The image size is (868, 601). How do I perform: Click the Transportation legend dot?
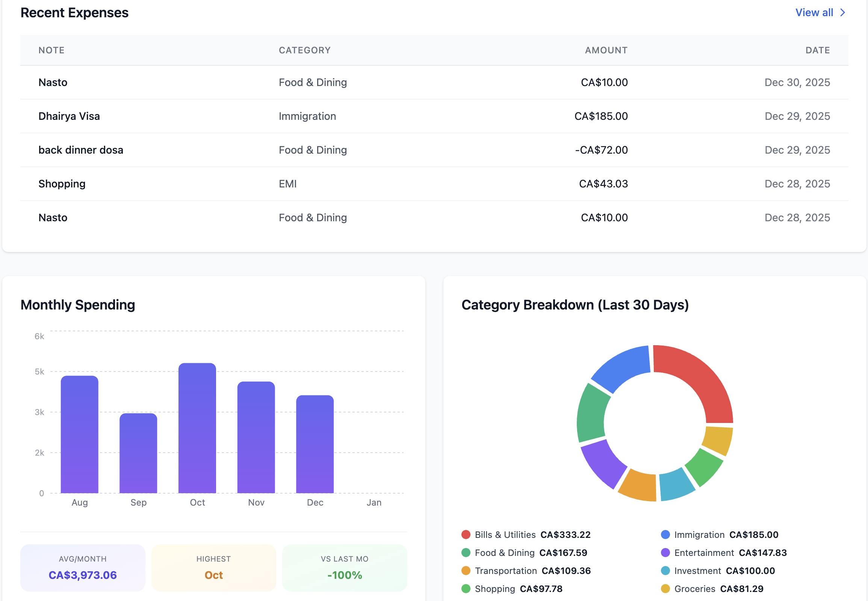pos(467,571)
